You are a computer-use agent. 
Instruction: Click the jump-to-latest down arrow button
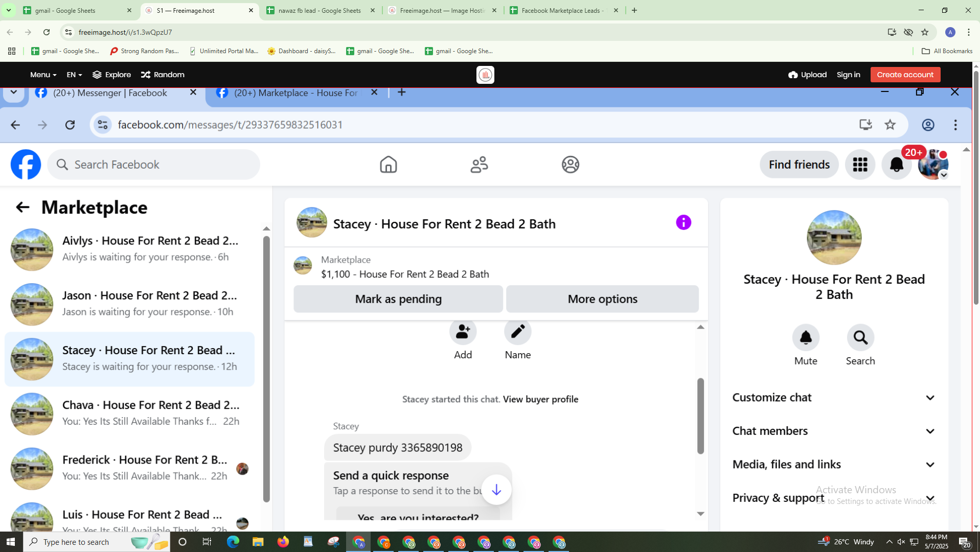496,490
